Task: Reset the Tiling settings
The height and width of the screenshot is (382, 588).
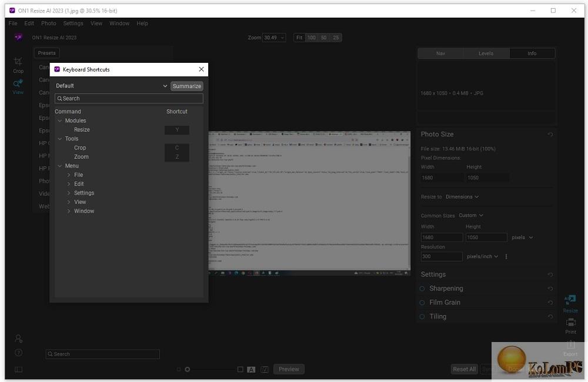Action: [x=550, y=316]
